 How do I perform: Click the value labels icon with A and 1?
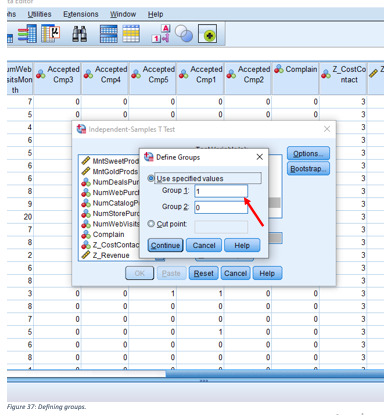(161, 34)
